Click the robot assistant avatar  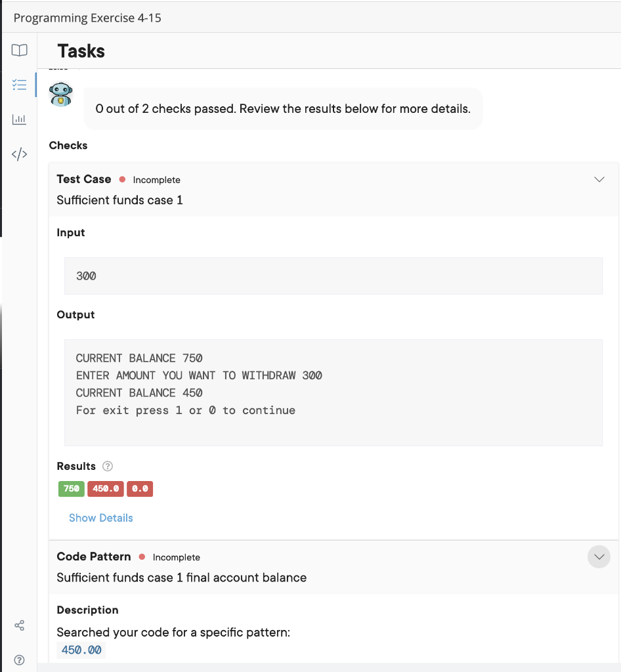61,94
